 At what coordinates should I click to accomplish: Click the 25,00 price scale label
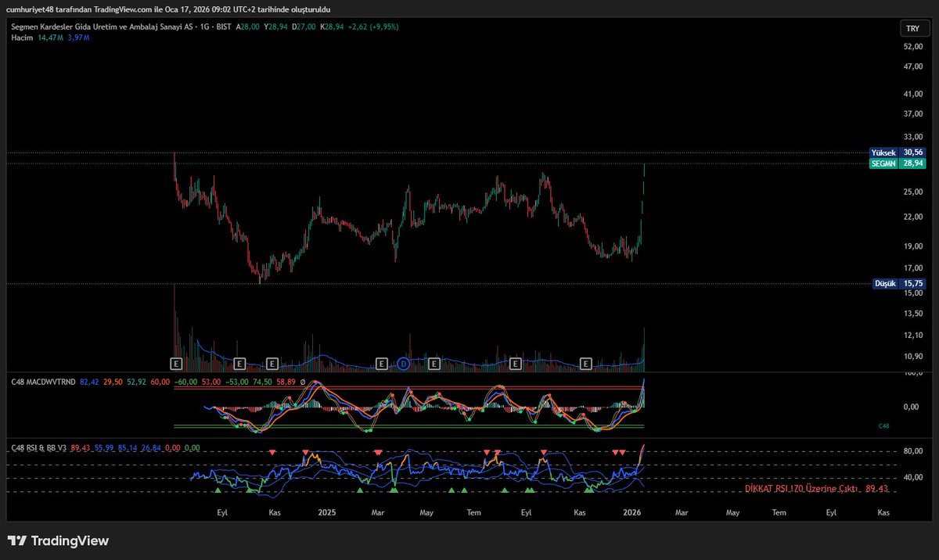(x=912, y=192)
